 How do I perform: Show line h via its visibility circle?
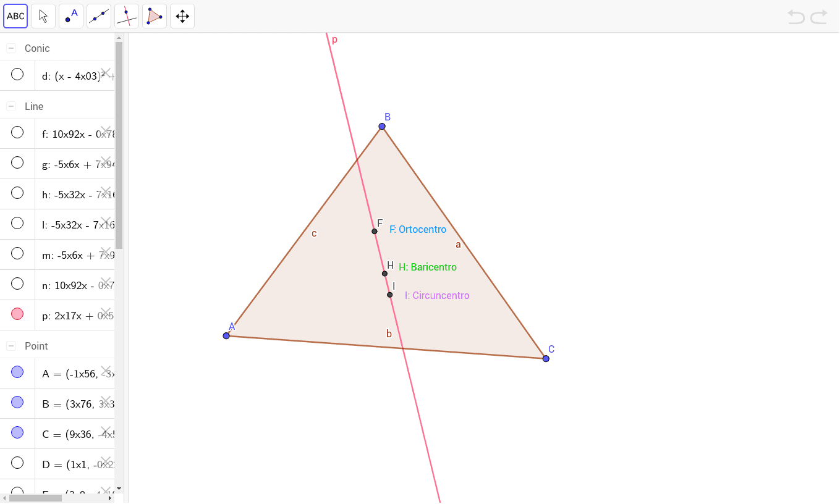pos(17,193)
